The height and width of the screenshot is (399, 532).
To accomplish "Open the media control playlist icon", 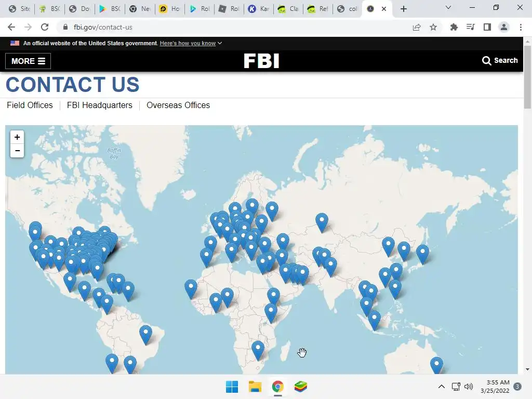I will [470, 27].
